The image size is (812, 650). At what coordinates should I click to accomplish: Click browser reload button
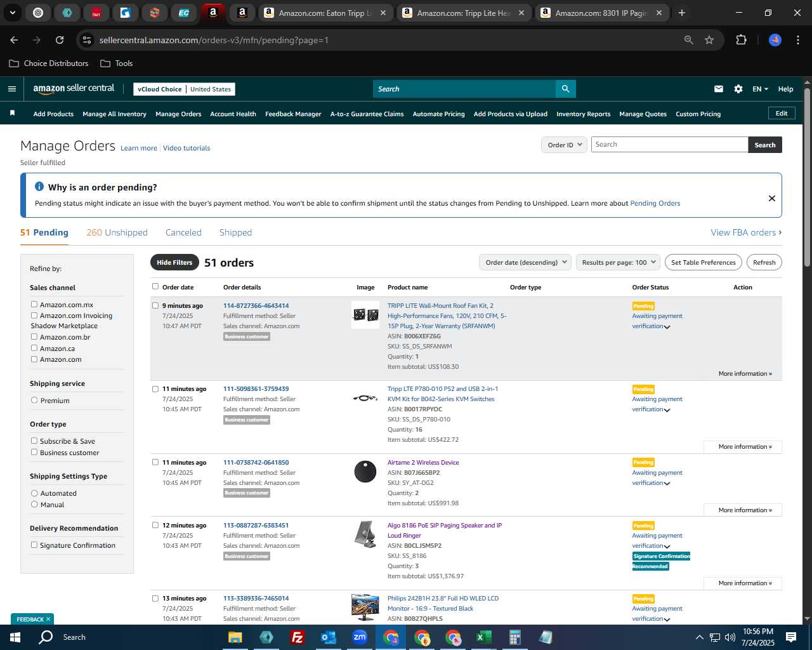tap(60, 40)
